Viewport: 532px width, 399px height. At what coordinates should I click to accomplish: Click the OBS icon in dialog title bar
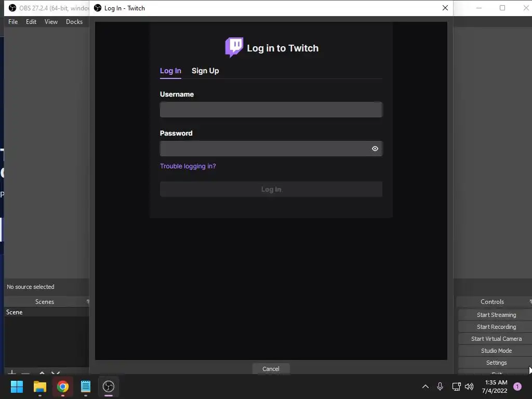[98, 8]
